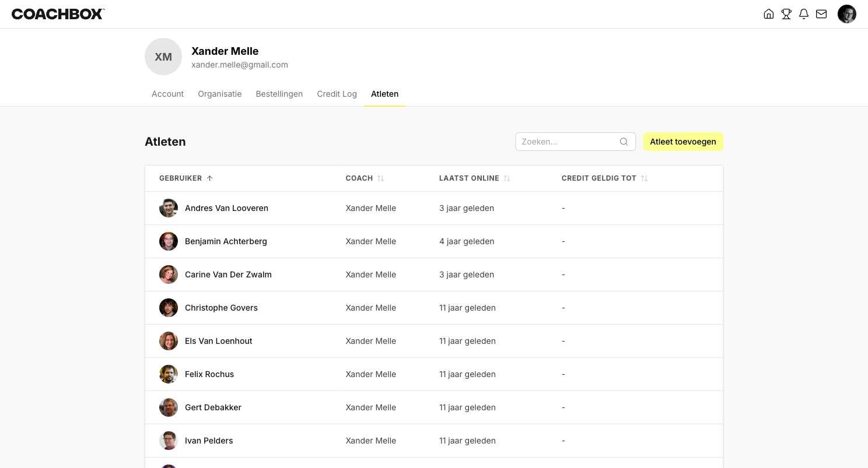Click Carine Van Der Zwalm's avatar
The height and width of the screenshot is (468, 868).
[169, 275]
